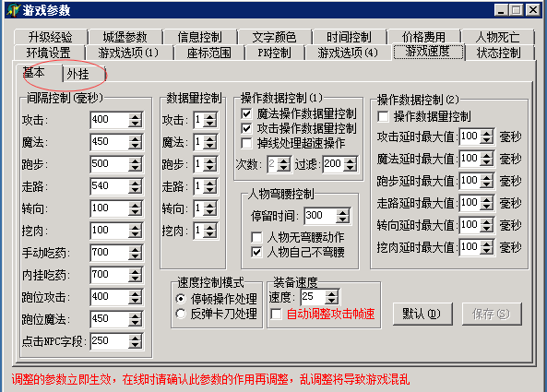Switch to the 升级经验 tab
This screenshot has height=392, width=547.
pos(50,37)
